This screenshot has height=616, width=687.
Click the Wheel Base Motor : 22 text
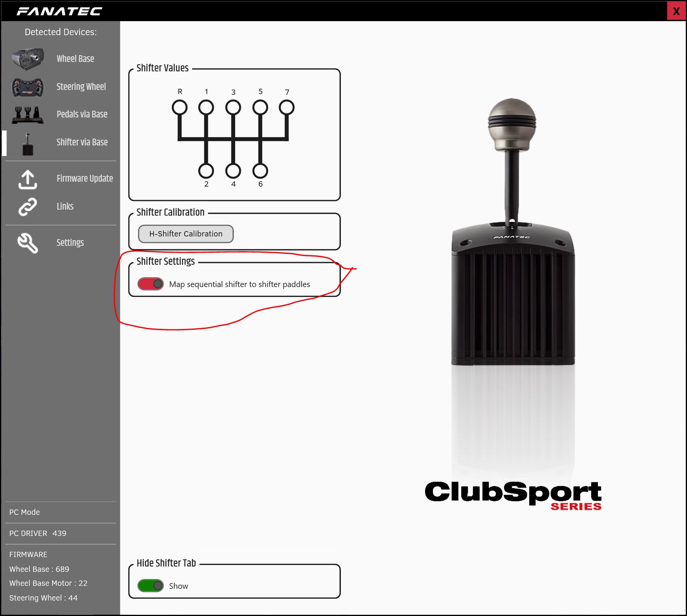pos(48,583)
